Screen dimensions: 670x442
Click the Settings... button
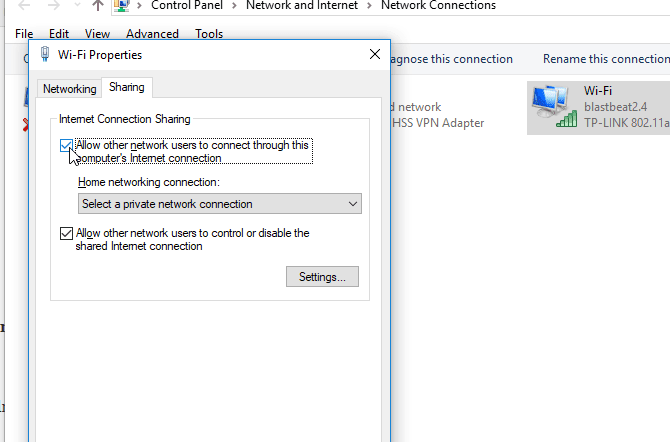[322, 277]
